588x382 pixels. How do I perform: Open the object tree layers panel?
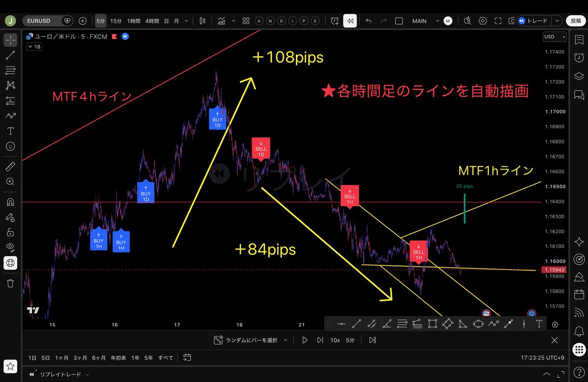coord(579,76)
